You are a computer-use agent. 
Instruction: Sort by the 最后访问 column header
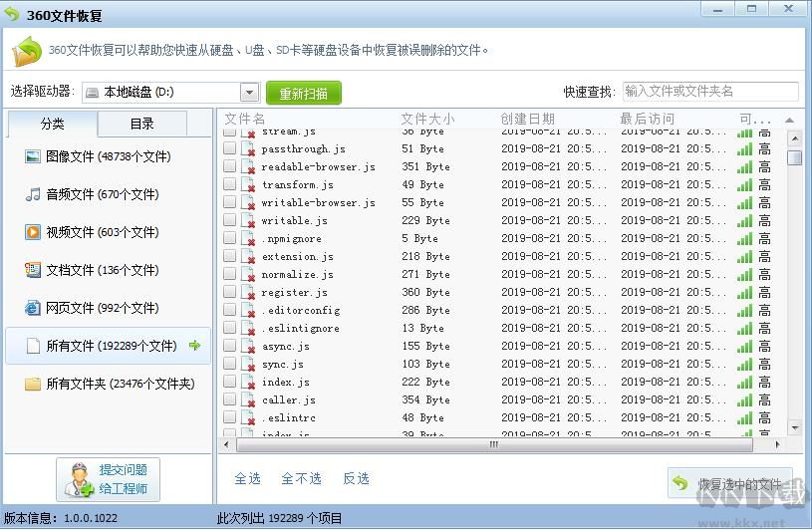coord(647,119)
